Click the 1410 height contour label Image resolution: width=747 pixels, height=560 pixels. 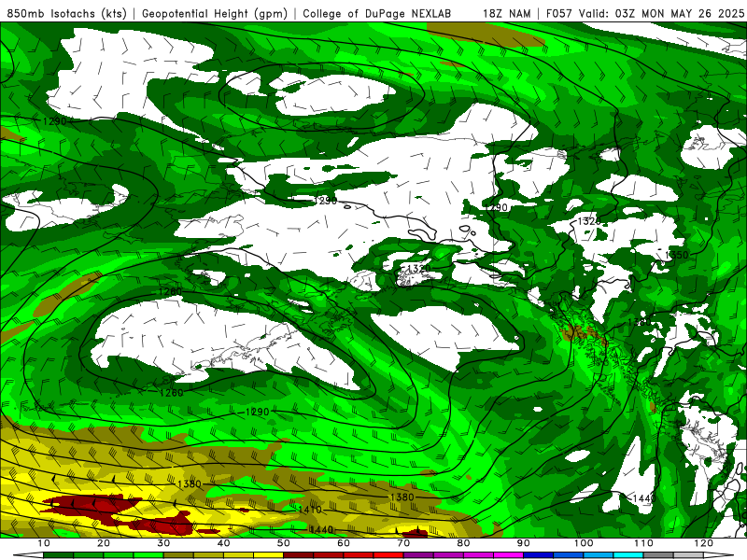point(310,510)
